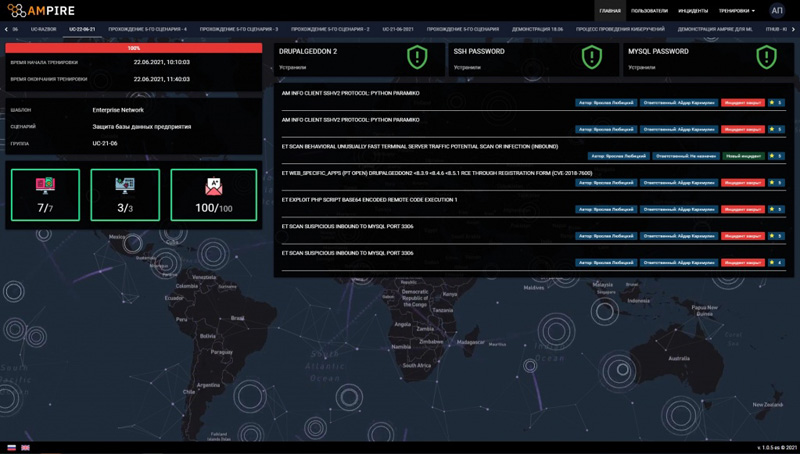The width and height of the screenshot is (800, 454).
Task: Click the Drupalgeddon 2 green shield icon
Action: (417, 57)
